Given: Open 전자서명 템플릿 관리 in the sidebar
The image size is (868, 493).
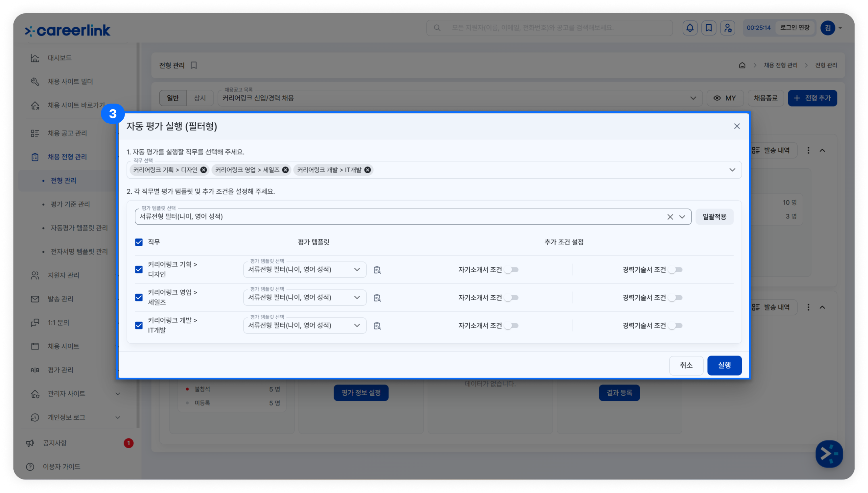Looking at the screenshot, I should point(79,252).
